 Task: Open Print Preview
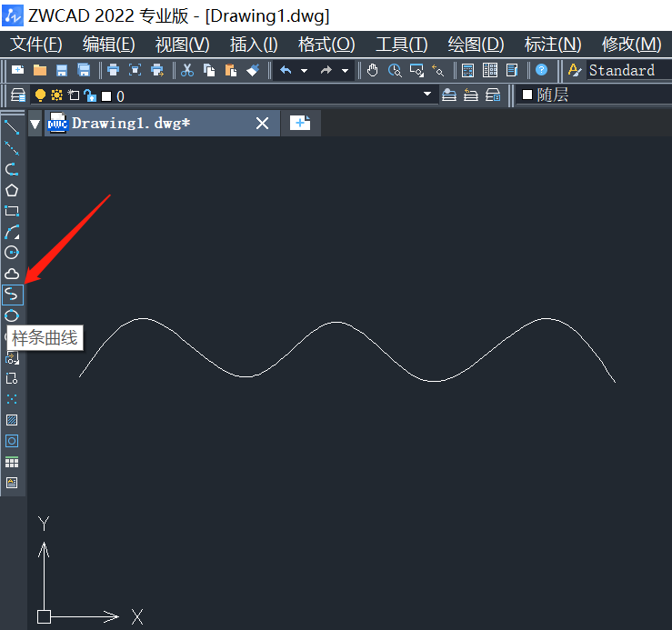point(135,70)
